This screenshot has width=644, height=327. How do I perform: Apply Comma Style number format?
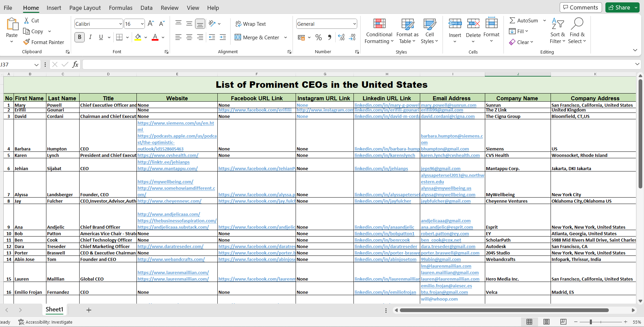329,37
